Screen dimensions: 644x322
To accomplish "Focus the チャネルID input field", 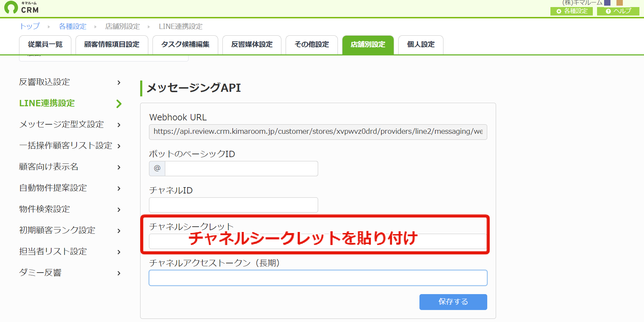I will tap(233, 205).
